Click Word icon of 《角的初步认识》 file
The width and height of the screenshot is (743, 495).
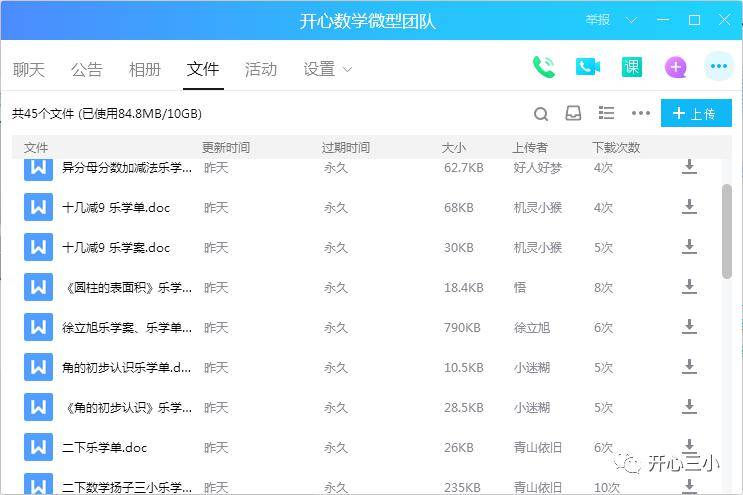38,407
